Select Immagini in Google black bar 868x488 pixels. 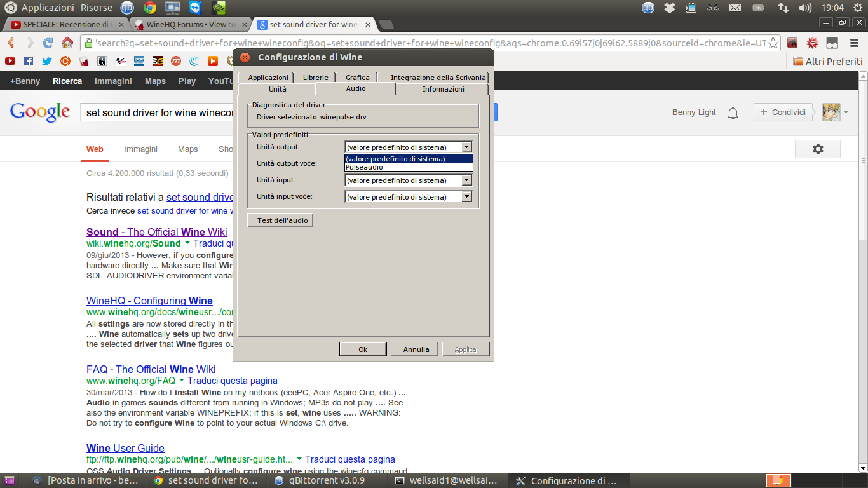click(113, 81)
